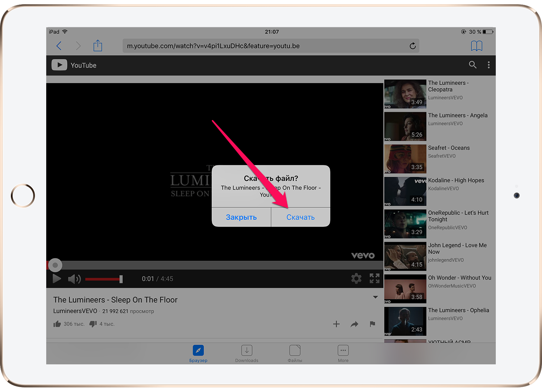Screen dimensions: 542x392
Task: Switch to the Downloads tab
Action: click(246, 353)
